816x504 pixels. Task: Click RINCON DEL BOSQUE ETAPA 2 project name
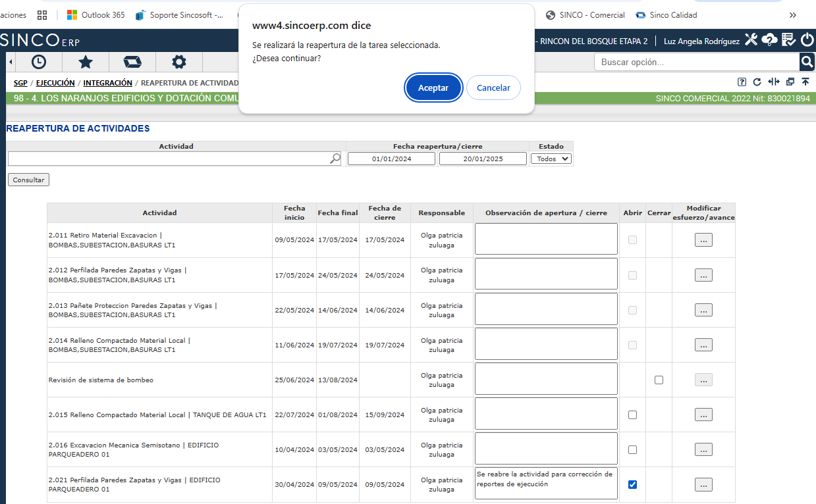tap(594, 41)
